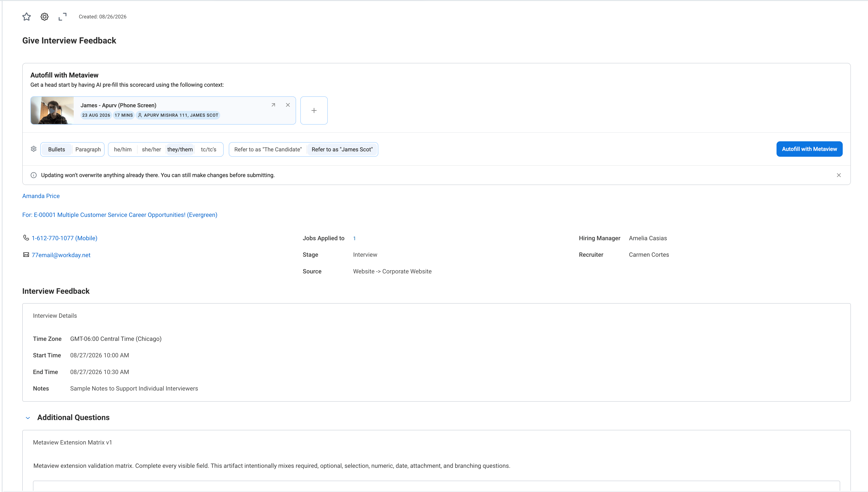This screenshot has height=492, width=868.
Task: Open the E-00001 Customer Service job link
Action: [120, 215]
